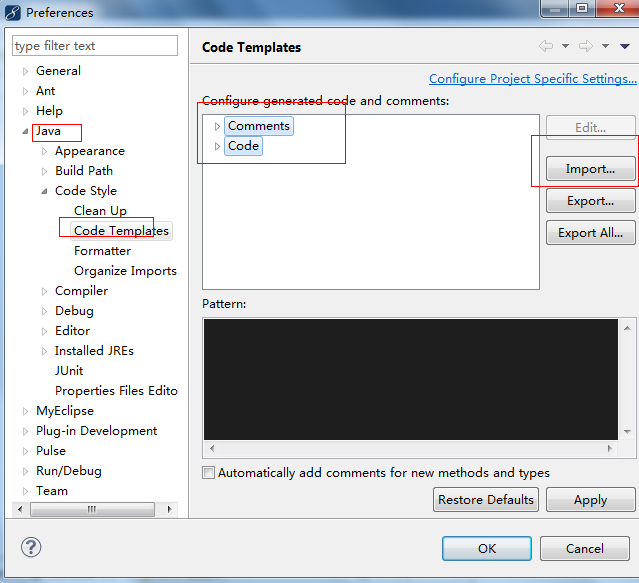Image resolution: width=639 pixels, height=583 pixels.
Task: Click the Pattern text area
Action: tap(411, 379)
